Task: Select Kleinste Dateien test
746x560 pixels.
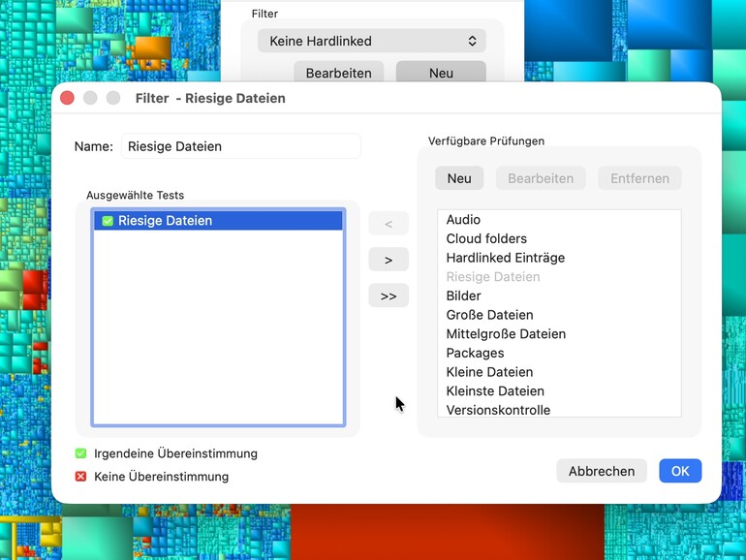Action: click(559, 390)
